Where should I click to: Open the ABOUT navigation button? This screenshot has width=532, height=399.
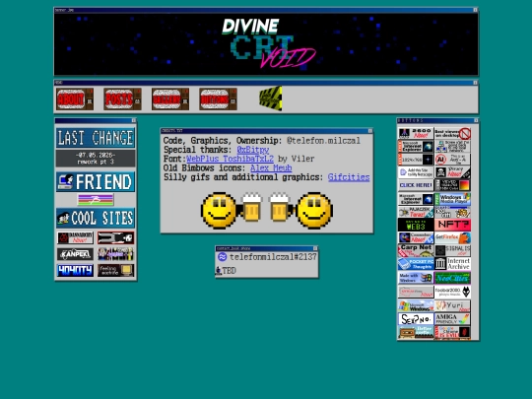tap(75, 100)
